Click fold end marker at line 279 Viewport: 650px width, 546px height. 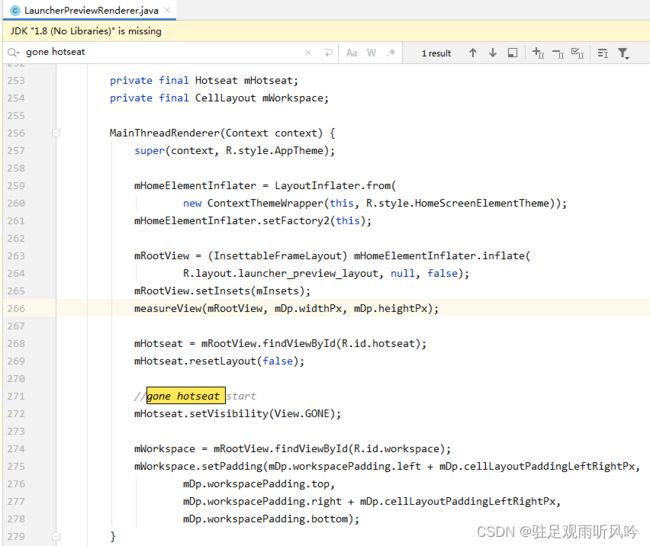click(56, 536)
